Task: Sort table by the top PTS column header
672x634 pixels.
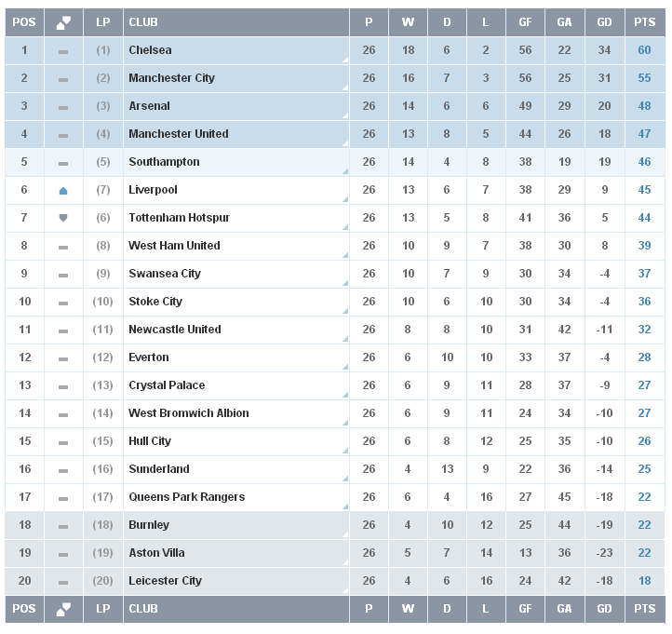Action: [x=645, y=22]
